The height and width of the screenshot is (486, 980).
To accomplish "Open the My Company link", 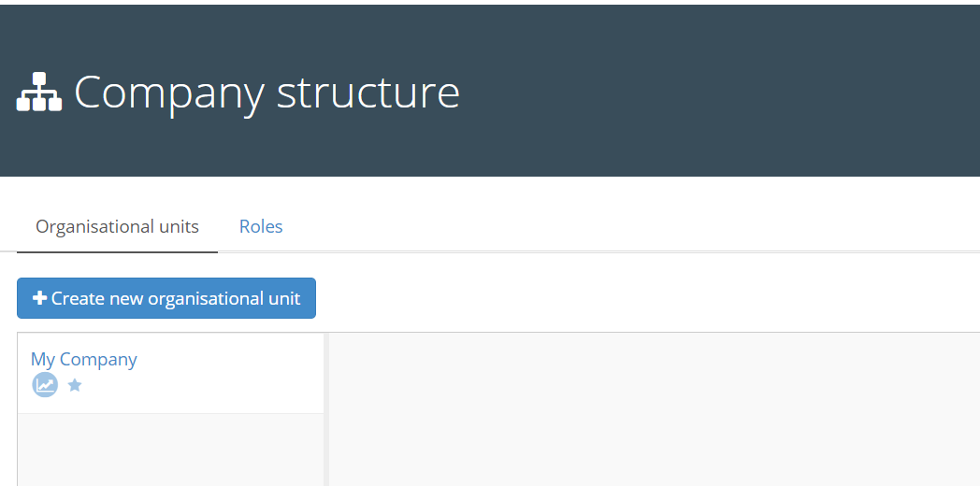I will pos(84,359).
